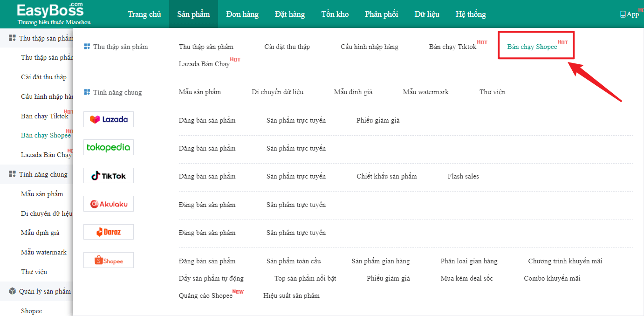
Task: Open the Tồn kho menu
Action: pyautogui.click(x=335, y=14)
